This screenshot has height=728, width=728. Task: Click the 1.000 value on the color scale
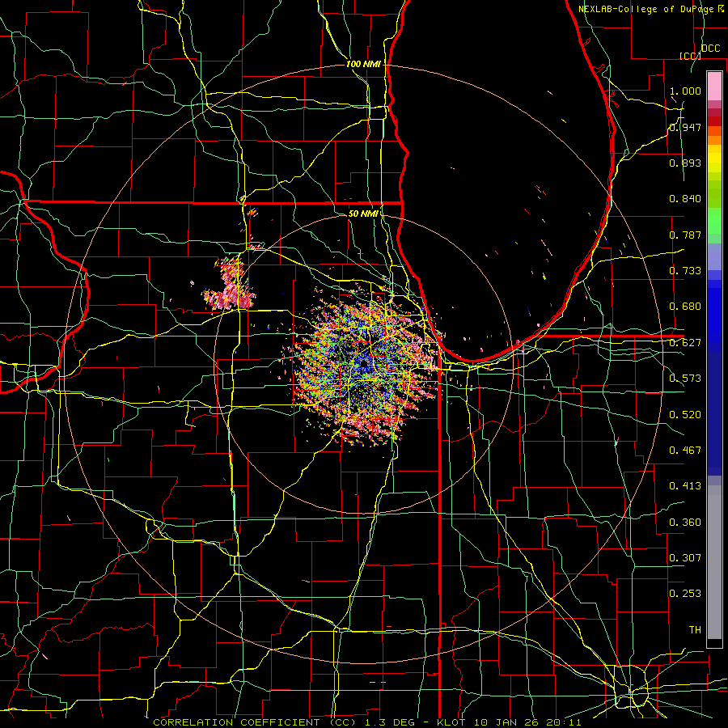685,91
